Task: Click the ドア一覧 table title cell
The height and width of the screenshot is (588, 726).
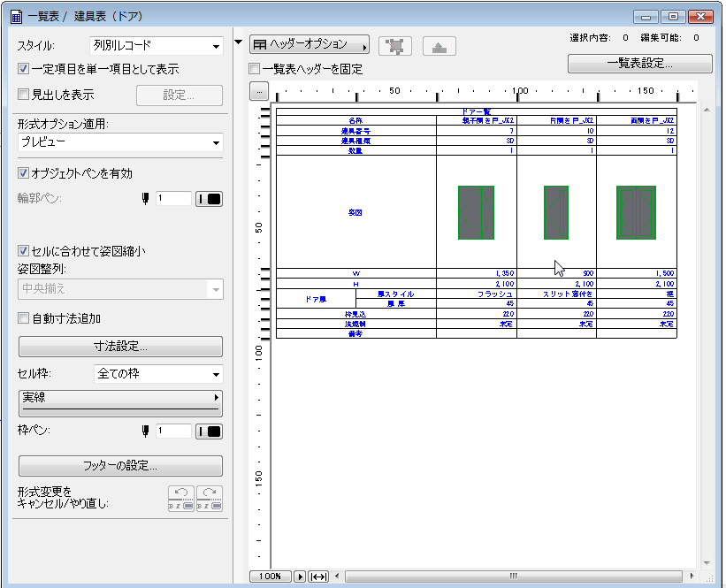Action: (x=477, y=111)
